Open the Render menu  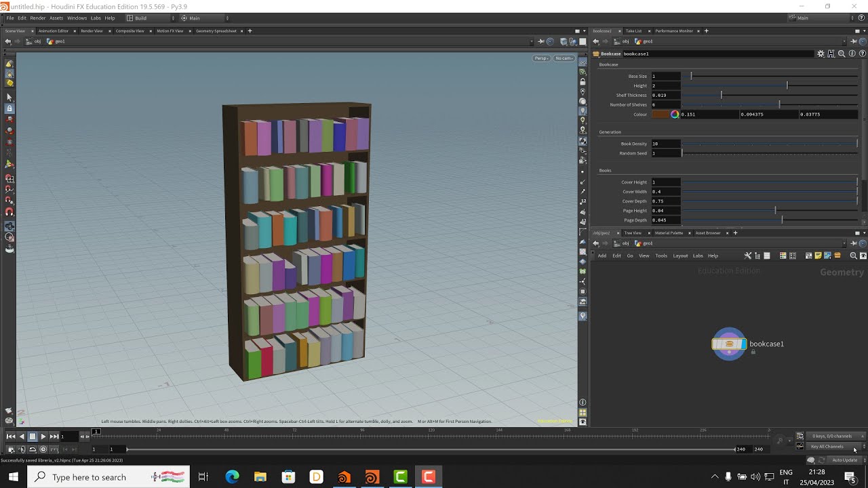[38, 18]
